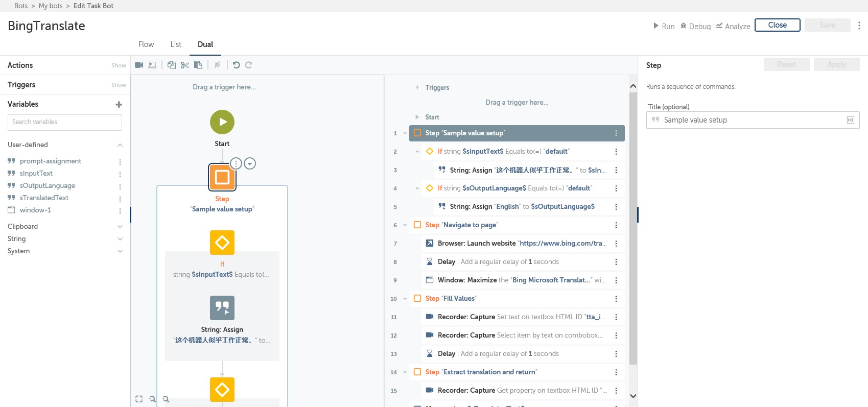
Task: Go to My bots in the breadcrumb
Action: [51, 6]
